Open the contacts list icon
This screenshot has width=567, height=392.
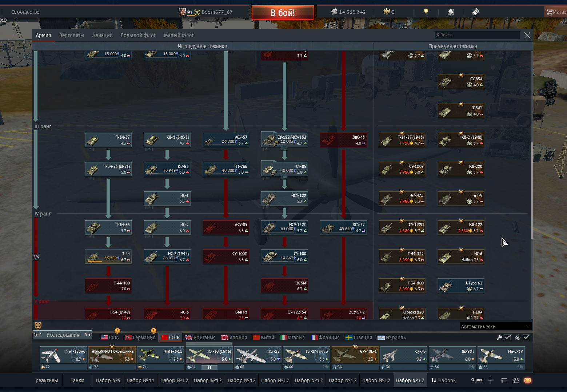click(504, 380)
